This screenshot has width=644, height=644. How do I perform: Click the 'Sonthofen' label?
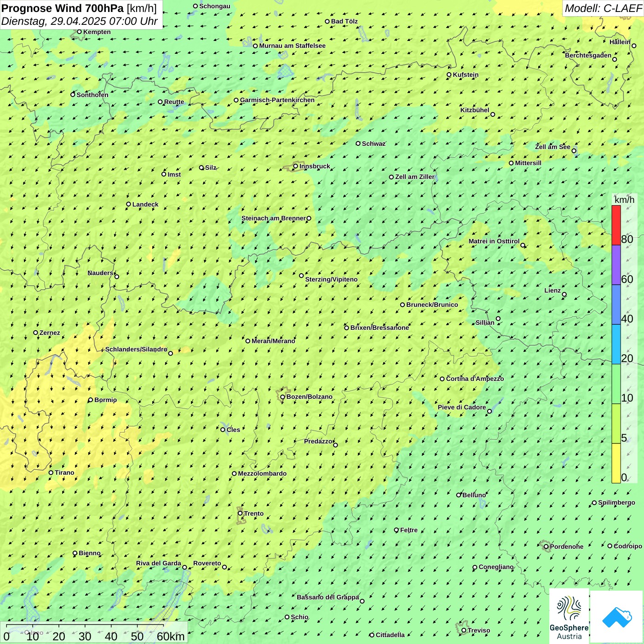tap(92, 95)
